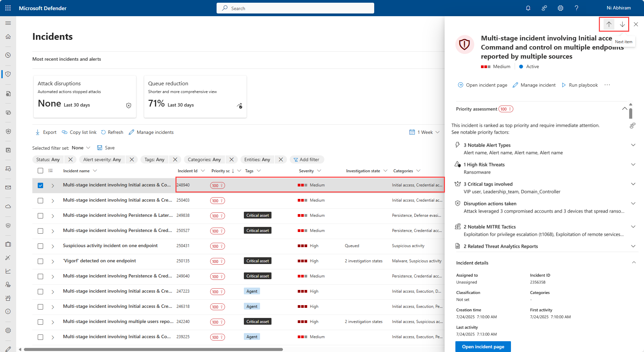
Task: Open the 1 Week time range dropdown
Action: point(424,132)
